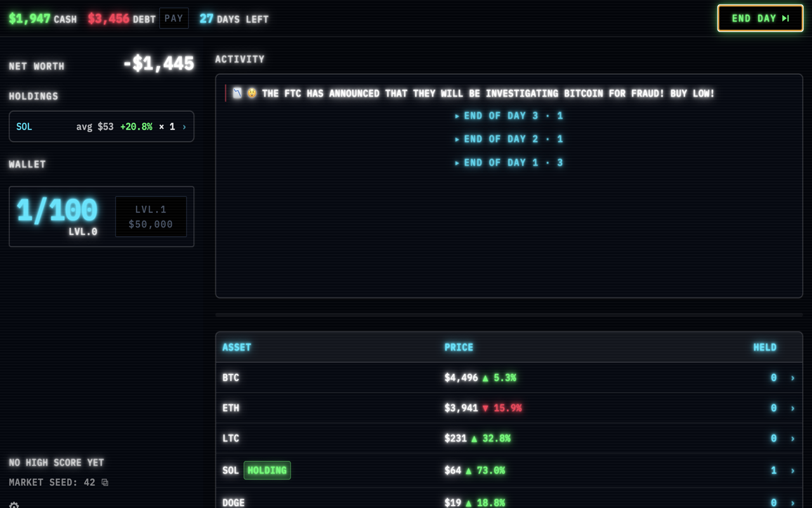This screenshot has width=812, height=508.
Task: Open the SOL holding chevron in Holdings
Action: (x=185, y=127)
